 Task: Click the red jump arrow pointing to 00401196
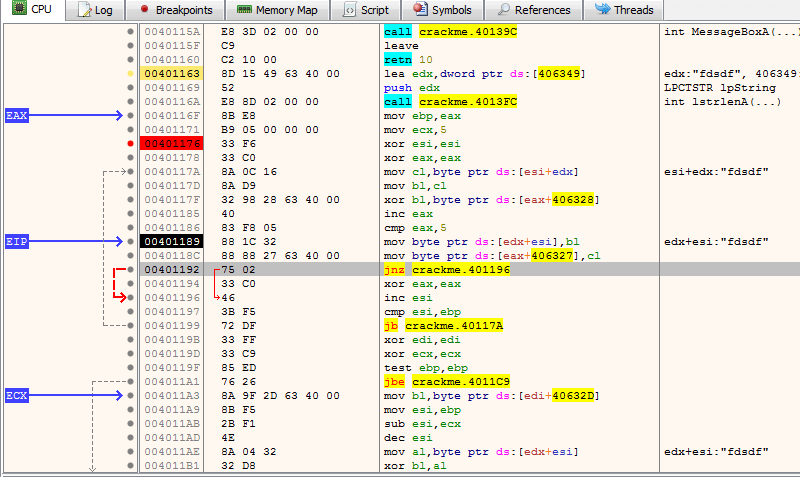point(122,297)
